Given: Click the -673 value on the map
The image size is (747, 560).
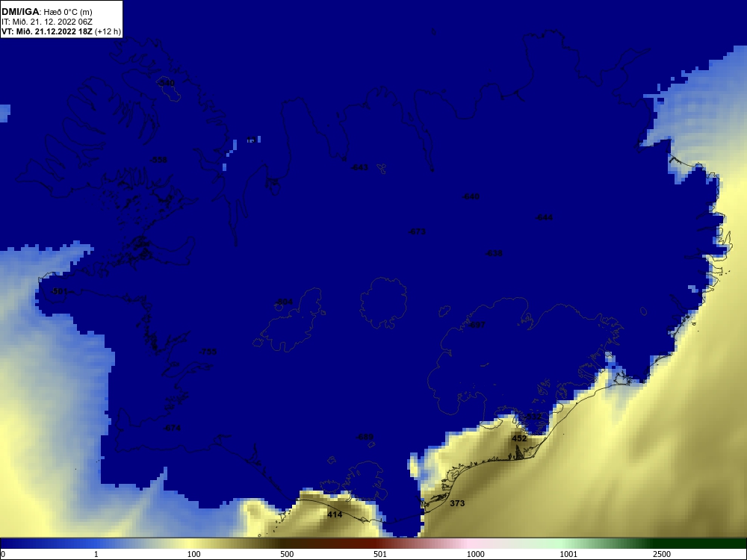Looking at the screenshot, I should pyautogui.click(x=417, y=232).
